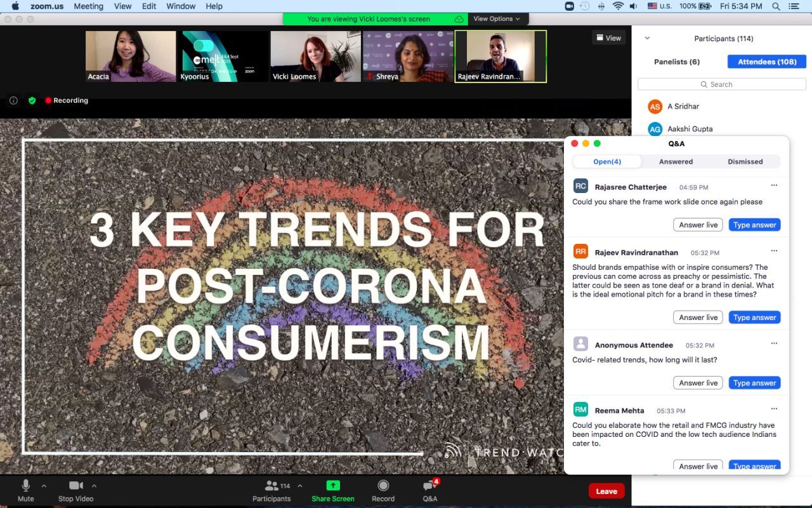The image size is (812, 508).
Task: Show meeting info icon
Action: pyautogui.click(x=13, y=100)
